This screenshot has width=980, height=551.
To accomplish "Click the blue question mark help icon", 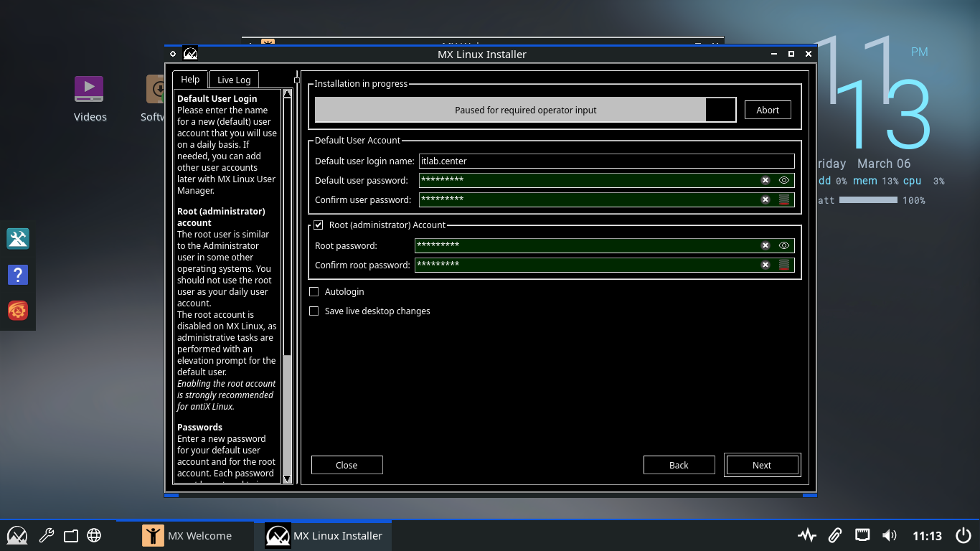I will [18, 275].
